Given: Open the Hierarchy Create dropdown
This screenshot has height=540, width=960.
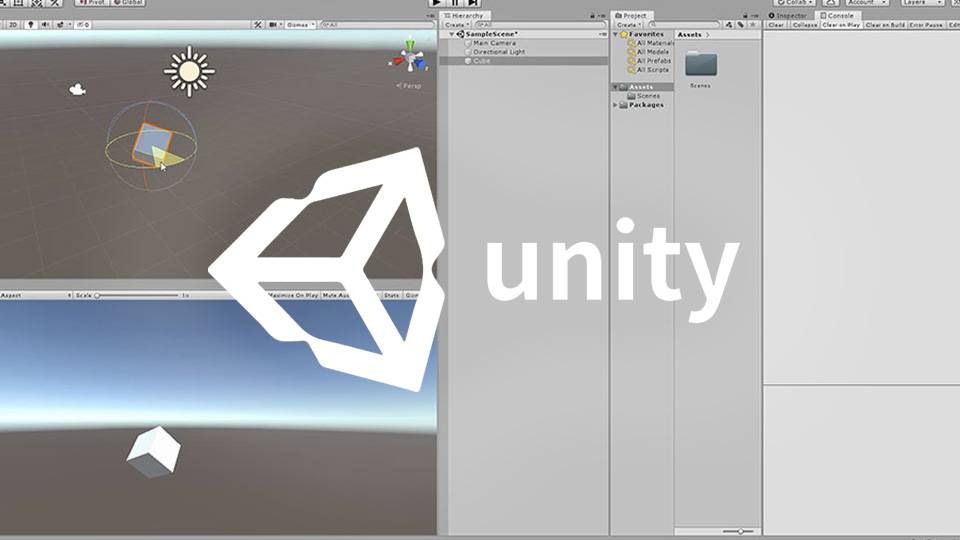Looking at the screenshot, I should click(456, 25).
